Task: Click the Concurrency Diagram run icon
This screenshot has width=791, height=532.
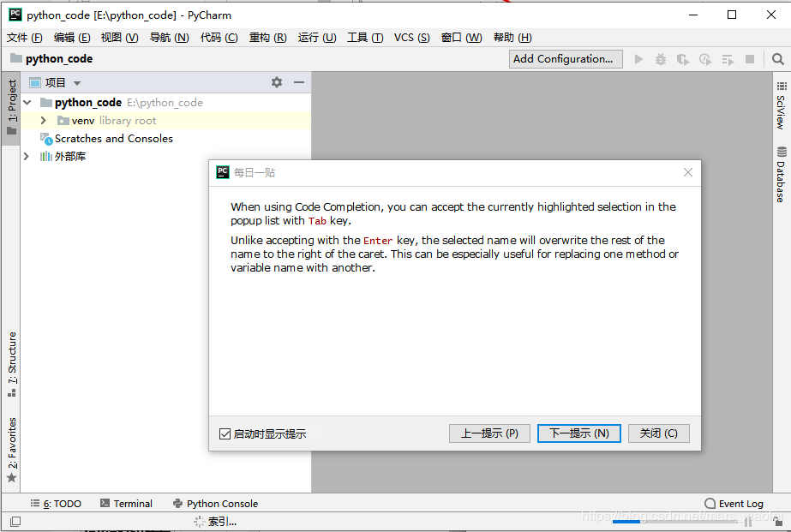Action: click(728, 59)
